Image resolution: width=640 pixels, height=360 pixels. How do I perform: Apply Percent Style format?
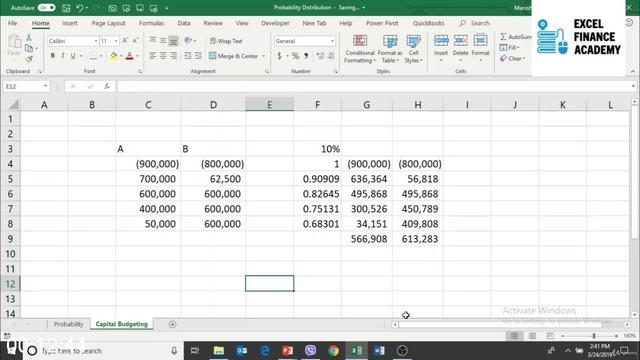tap(296, 56)
